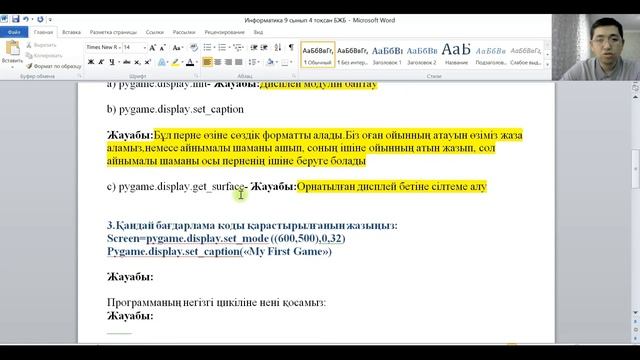
Task: Open the Разметка страницы tab
Action: 113,32
